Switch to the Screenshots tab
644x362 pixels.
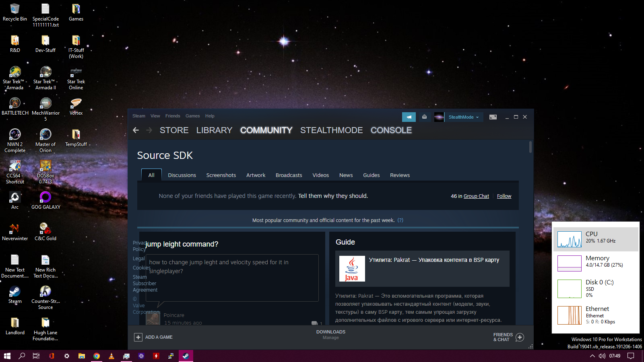(221, 175)
